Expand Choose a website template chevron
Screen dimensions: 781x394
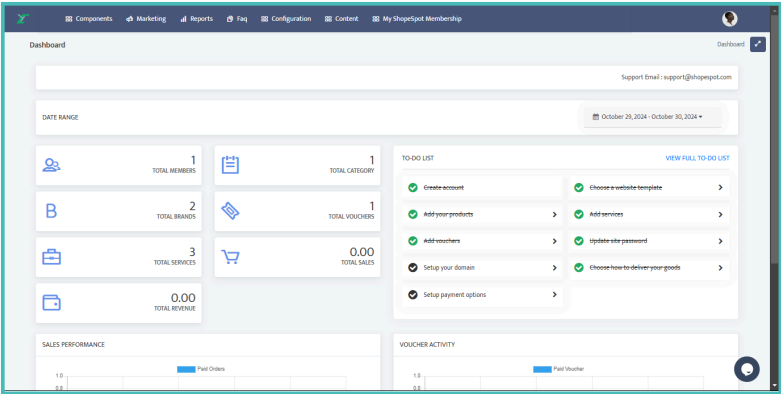point(720,188)
